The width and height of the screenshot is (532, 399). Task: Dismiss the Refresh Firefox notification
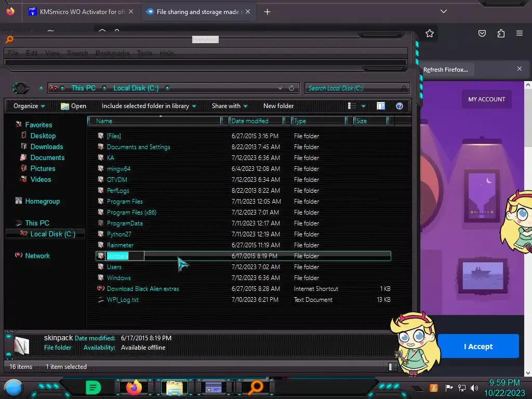520,69
